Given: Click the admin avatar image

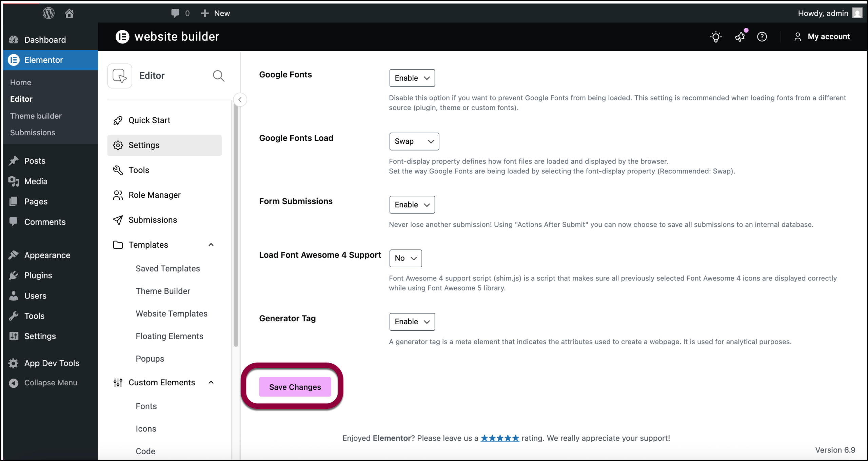Looking at the screenshot, I should [857, 13].
